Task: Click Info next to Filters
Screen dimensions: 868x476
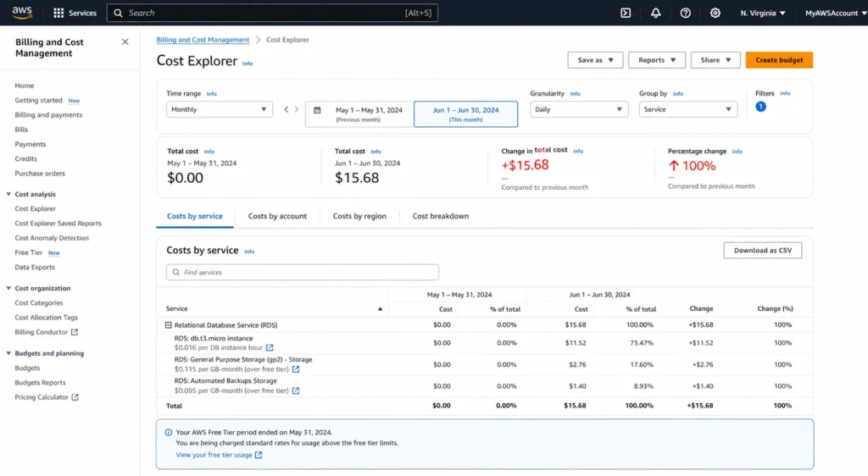Action: click(785, 93)
